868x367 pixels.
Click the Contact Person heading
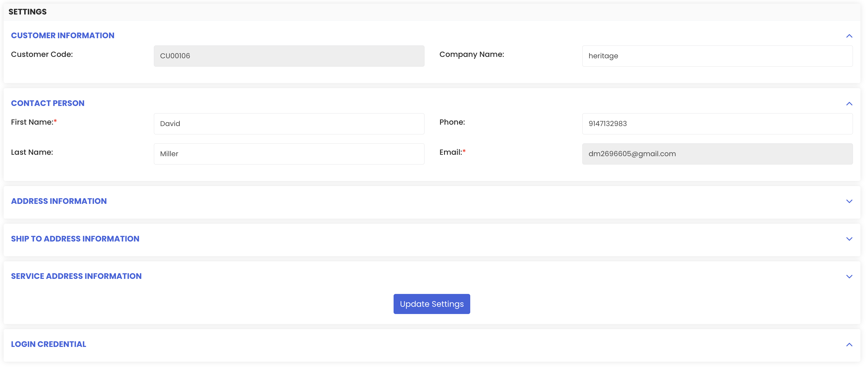(x=47, y=103)
